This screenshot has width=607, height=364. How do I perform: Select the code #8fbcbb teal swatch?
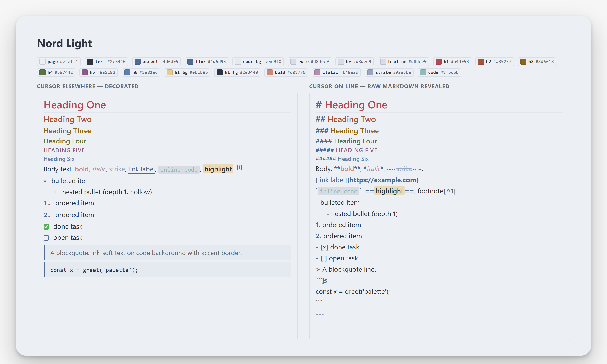click(x=439, y=72)
